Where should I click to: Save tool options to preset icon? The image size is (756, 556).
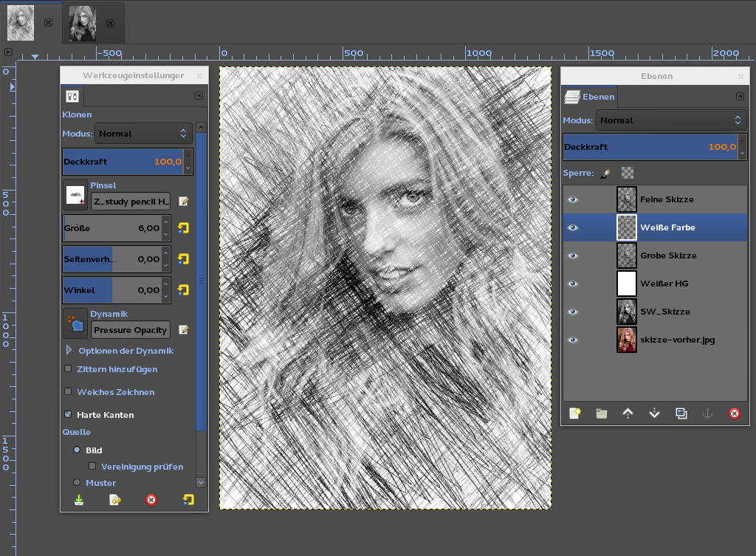(79, 500)
